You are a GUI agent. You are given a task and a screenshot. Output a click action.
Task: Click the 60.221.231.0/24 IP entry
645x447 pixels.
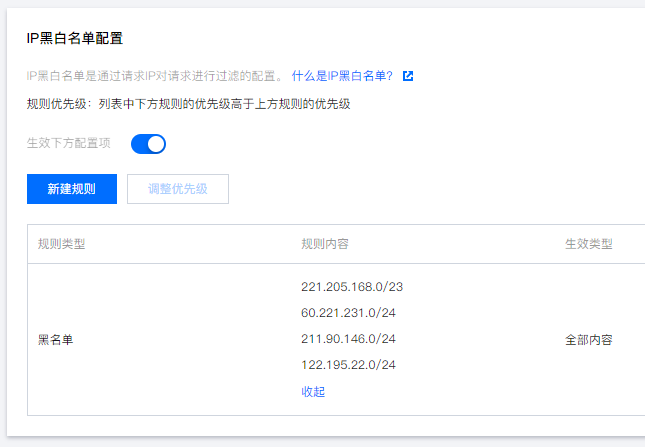pyautogui.click(x=349, y=313)
